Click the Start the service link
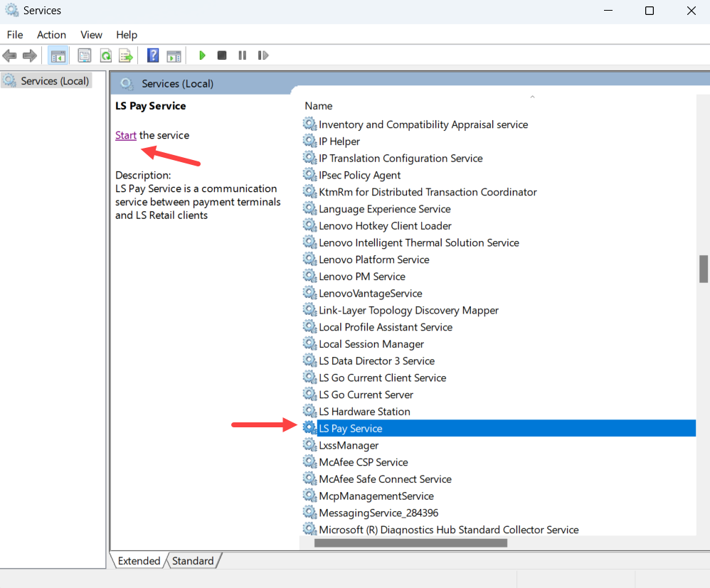 (x=126, y=135)
